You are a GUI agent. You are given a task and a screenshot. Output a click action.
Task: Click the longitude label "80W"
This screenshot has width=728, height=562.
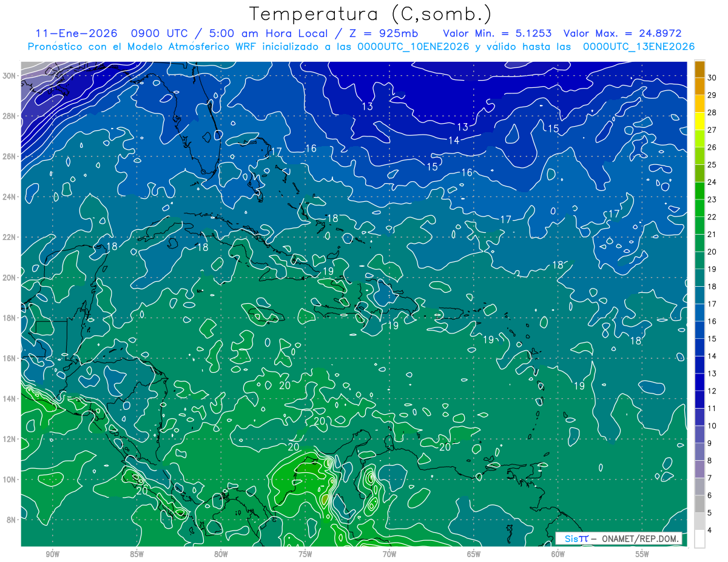coord(221,554)
